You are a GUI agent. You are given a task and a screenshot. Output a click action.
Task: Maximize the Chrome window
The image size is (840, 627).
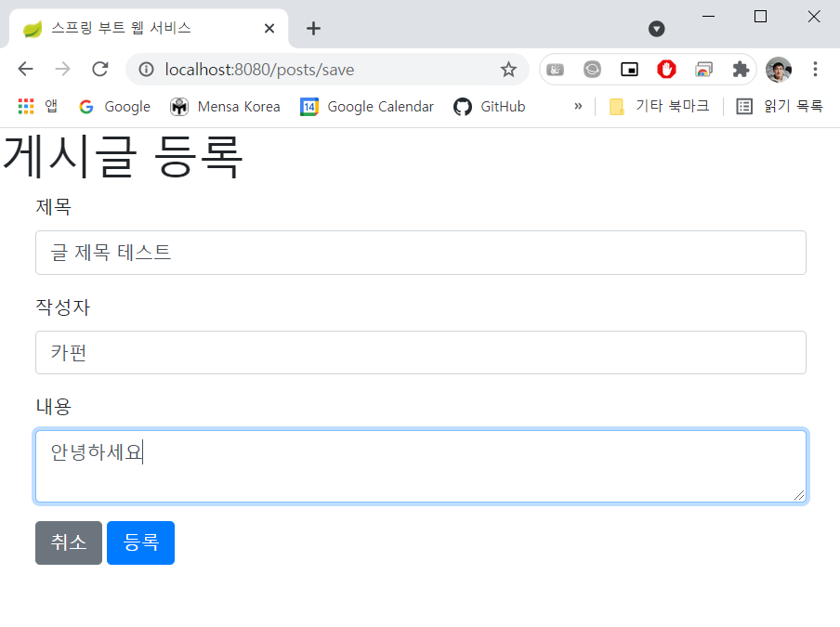(x=760, y=16)
